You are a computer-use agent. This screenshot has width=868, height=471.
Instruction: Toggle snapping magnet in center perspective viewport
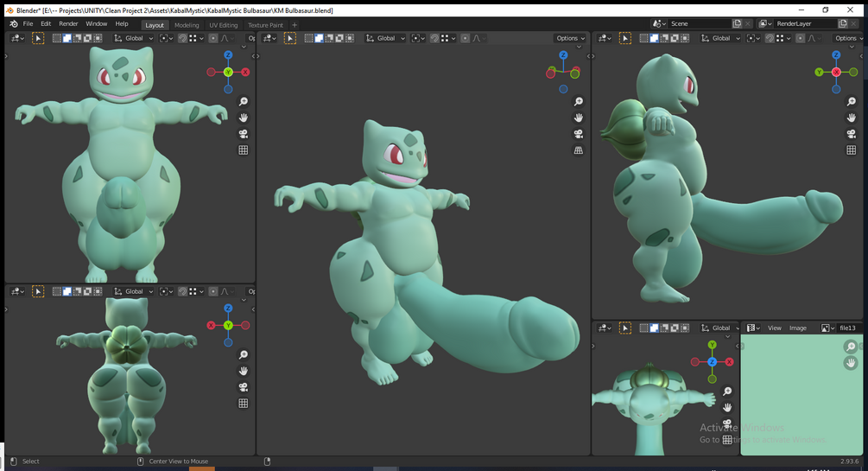coord(434,38)
